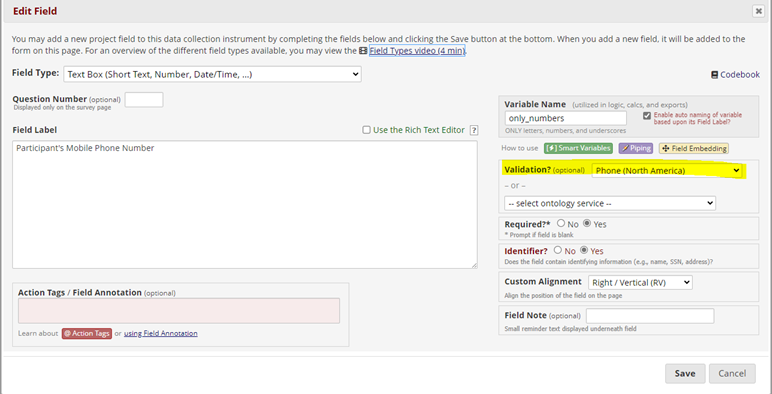Image resolution: width=772 pixels, height=394 pixels.
Task: Click the @ Action Tags button
Action: point(87,333)
